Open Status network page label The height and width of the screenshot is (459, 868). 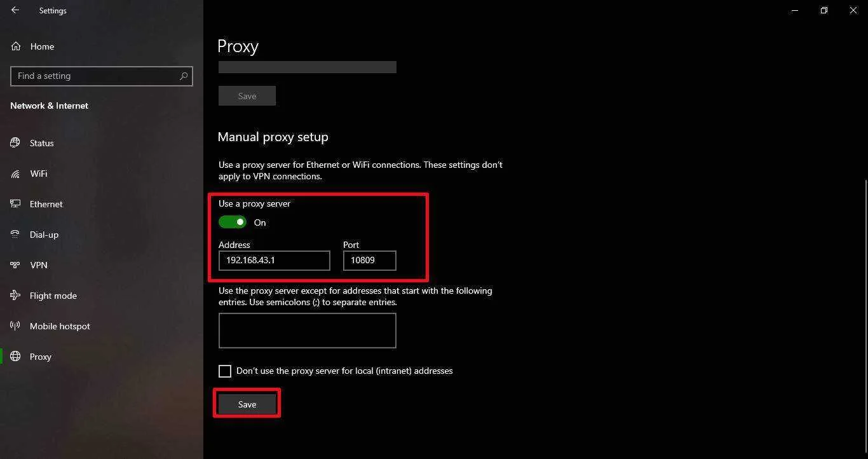42,143
